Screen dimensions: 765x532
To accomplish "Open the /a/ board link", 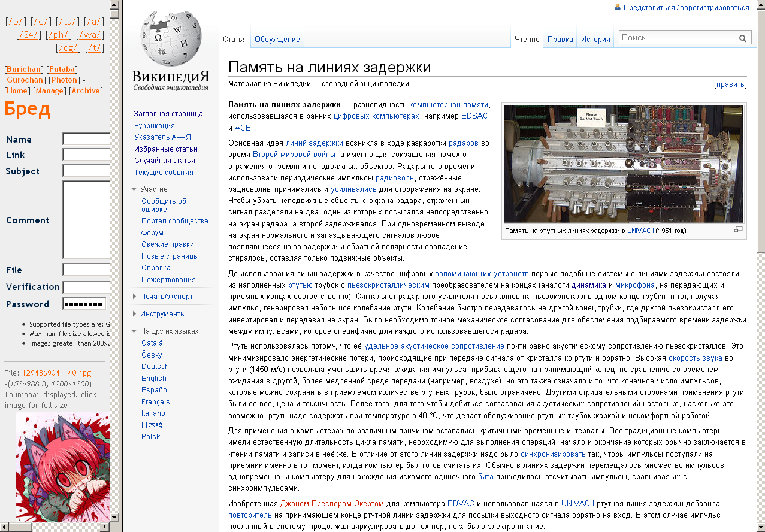I will (93, 22).
